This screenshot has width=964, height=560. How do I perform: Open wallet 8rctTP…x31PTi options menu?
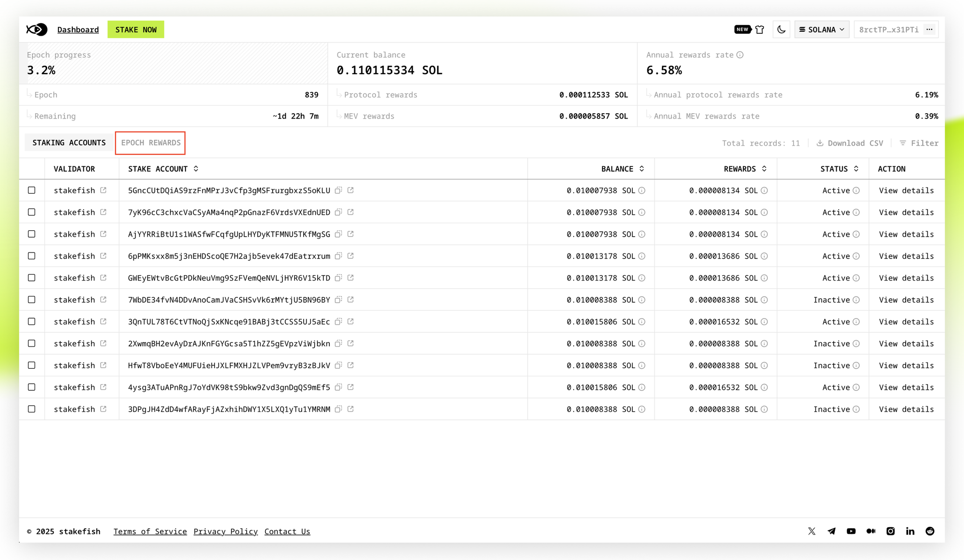[x=929, y=29]
